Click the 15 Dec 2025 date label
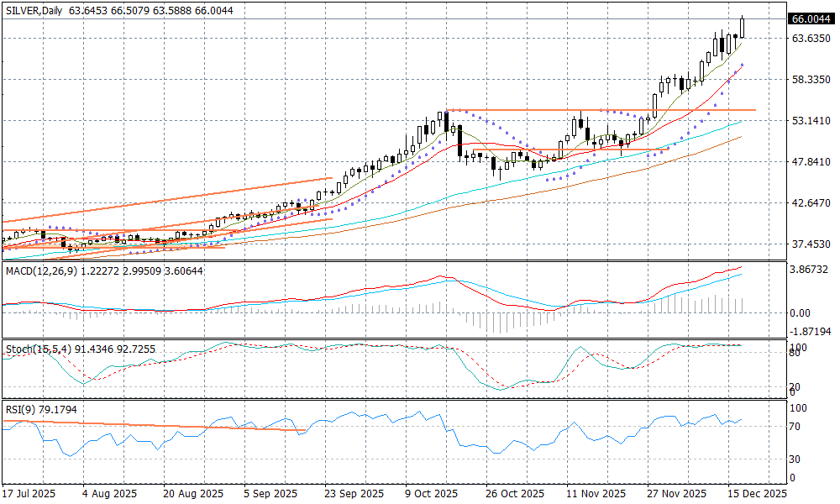Screen dimensions: 840x504 click(x=756, y=494)
